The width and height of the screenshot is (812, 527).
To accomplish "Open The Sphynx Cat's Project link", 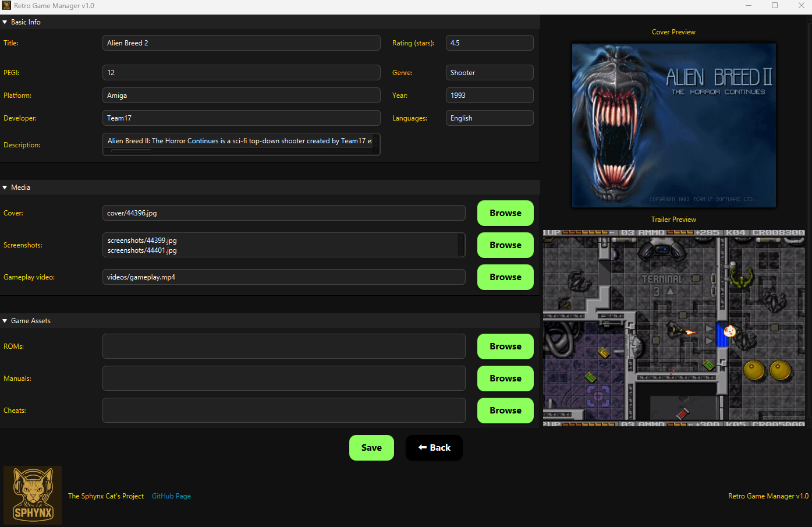I will 106,496.
